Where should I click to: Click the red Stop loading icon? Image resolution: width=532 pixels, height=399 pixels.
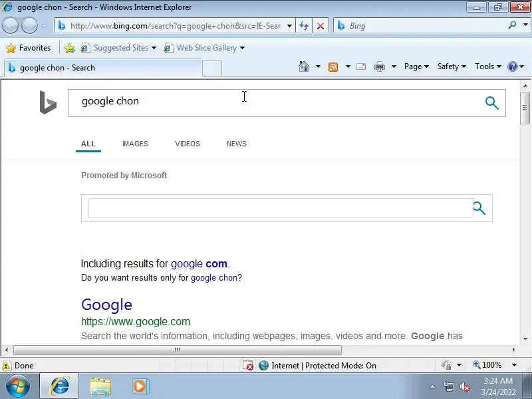321,26
